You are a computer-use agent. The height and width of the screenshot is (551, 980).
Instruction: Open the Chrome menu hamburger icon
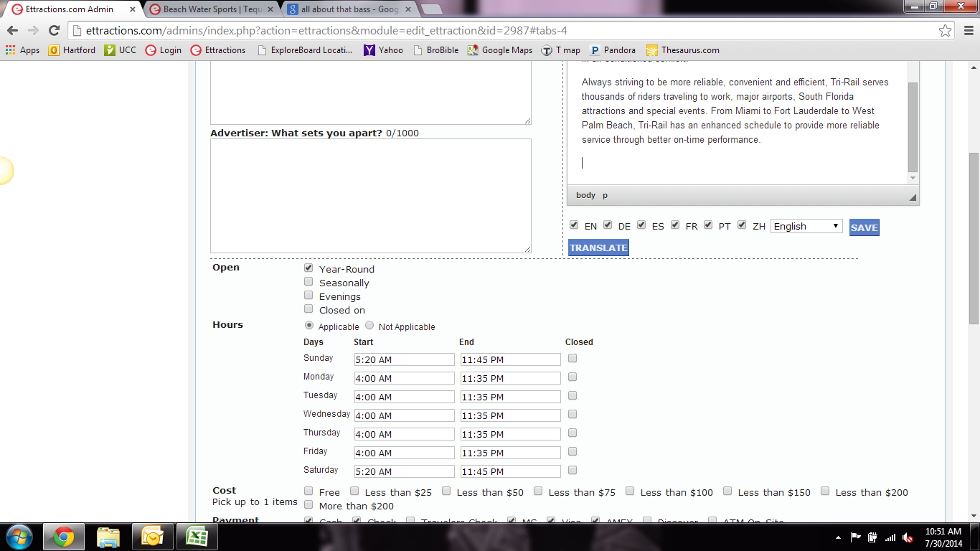(x=966, y=31)
